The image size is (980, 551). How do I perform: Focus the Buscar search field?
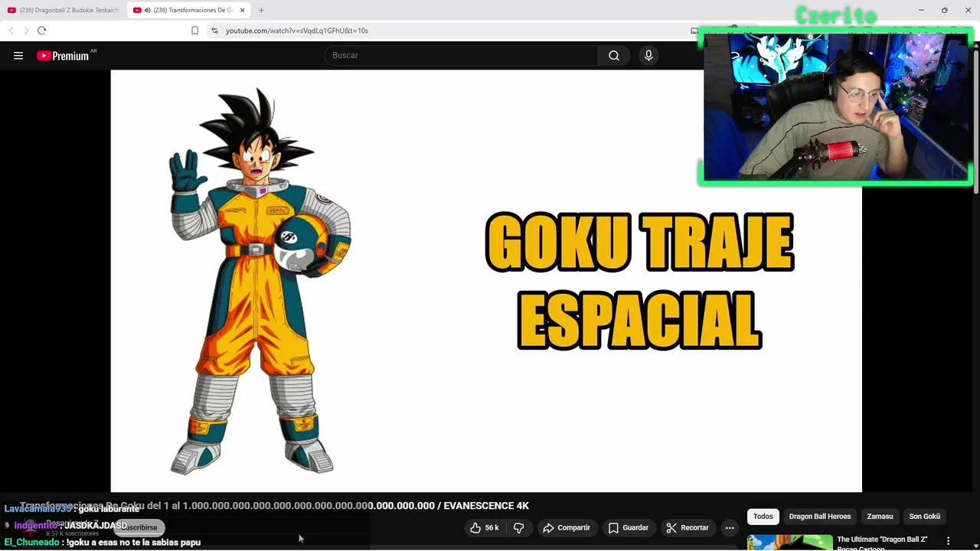coord(461,55)
